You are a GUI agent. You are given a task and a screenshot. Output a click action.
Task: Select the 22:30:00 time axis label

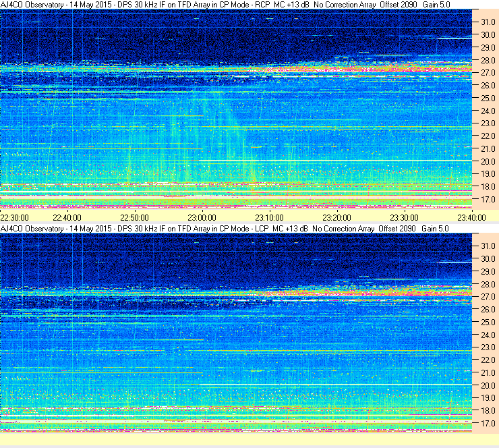[15, 217]
